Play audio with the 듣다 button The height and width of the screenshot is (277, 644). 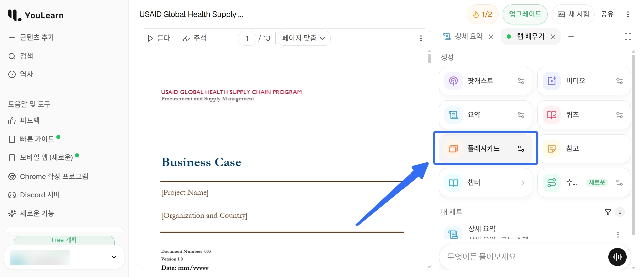[x=159, y=38]
